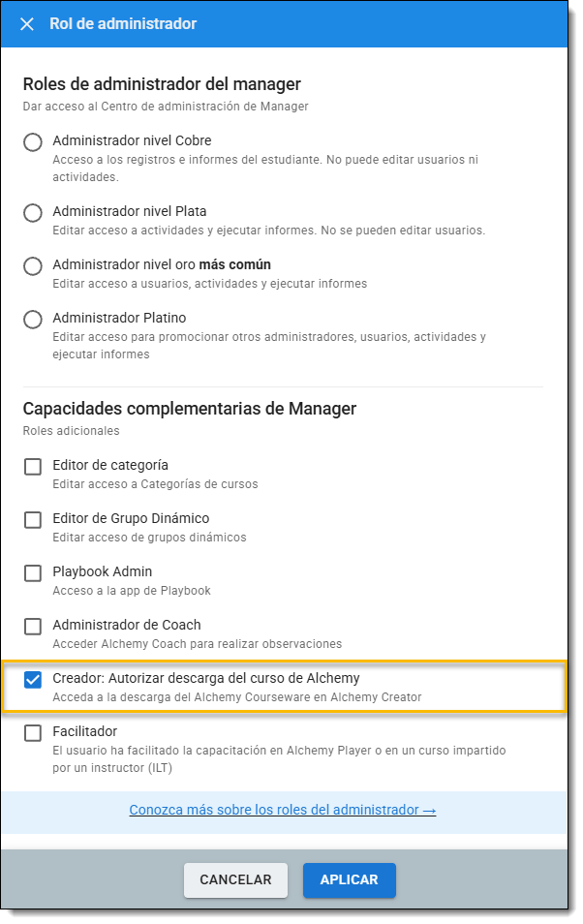583x924 pixels.
Task: Click the Playbook Admin label text
Action: [x=102, y=571]
